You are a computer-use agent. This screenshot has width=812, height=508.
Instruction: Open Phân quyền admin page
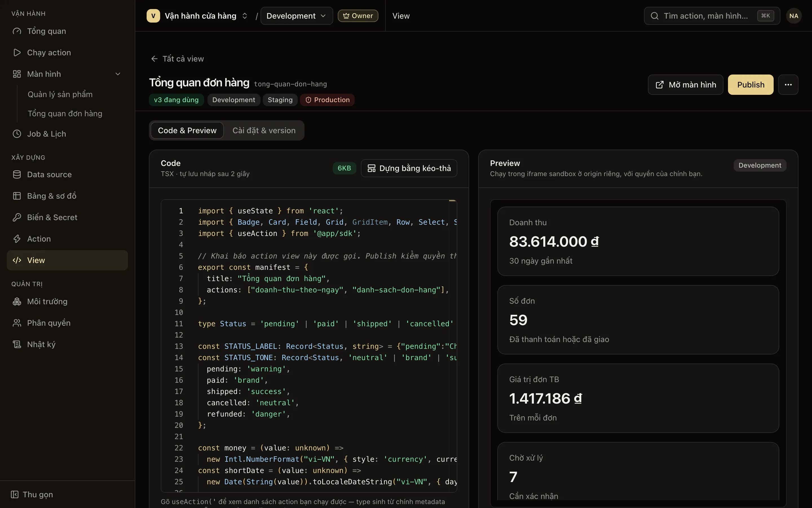pyautogui.click(x=67, y=323)
